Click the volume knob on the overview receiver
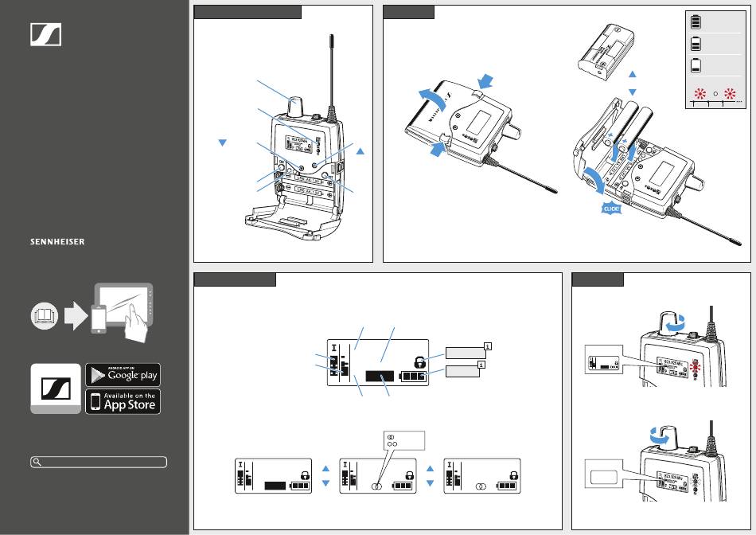 (296, 107)
